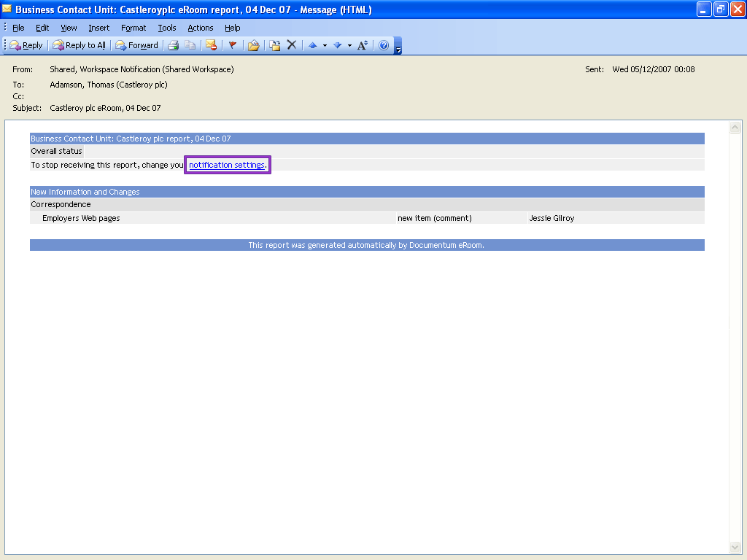Click Reply to All button
747x560 pixels.
tap(80, 45)
